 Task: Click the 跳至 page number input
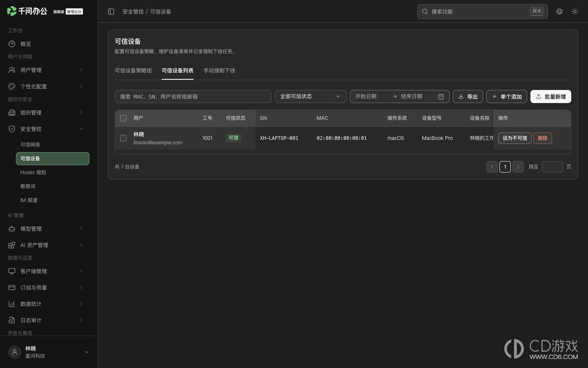[552, 167]
